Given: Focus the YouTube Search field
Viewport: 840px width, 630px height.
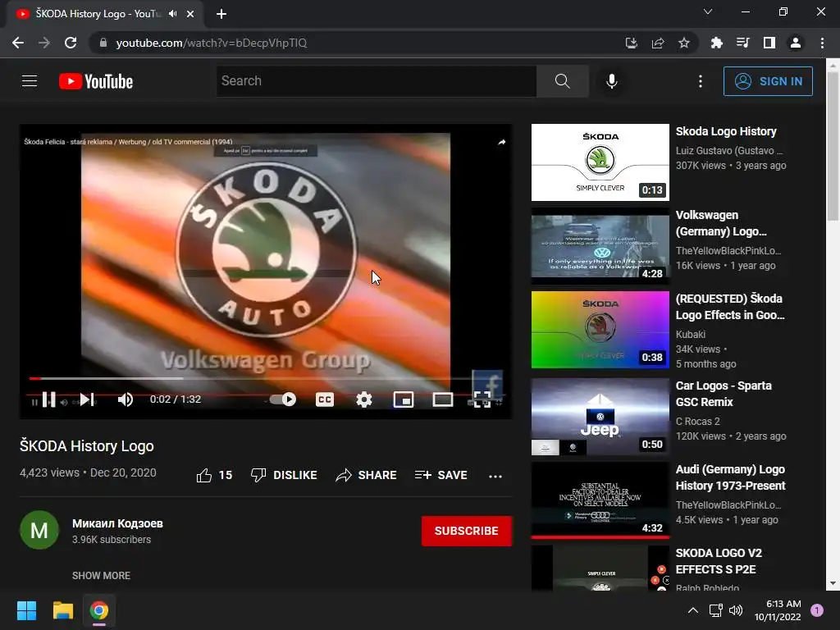Looking at the screenshot, I should pyautogui.click(x=377, y=81).
